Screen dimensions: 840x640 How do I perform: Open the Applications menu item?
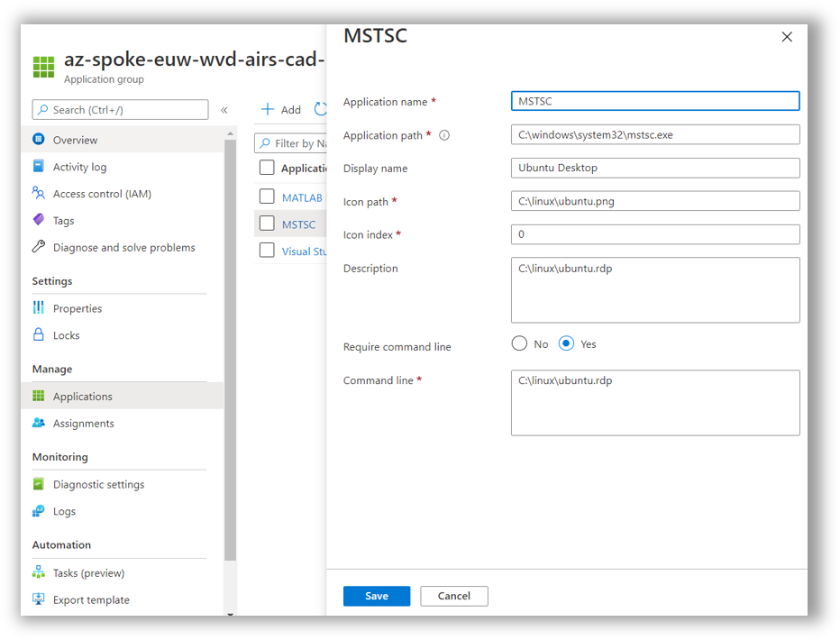(83, 397)
